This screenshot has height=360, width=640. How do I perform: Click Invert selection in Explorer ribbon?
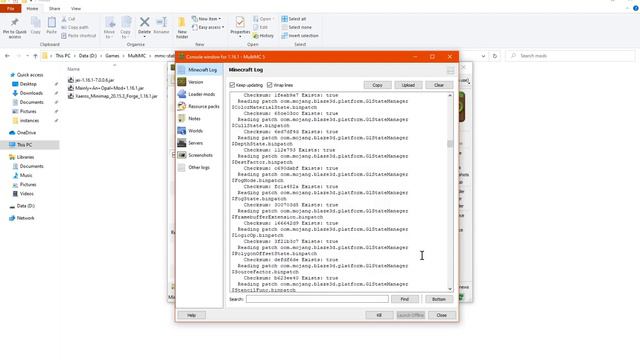pos(300,36)
